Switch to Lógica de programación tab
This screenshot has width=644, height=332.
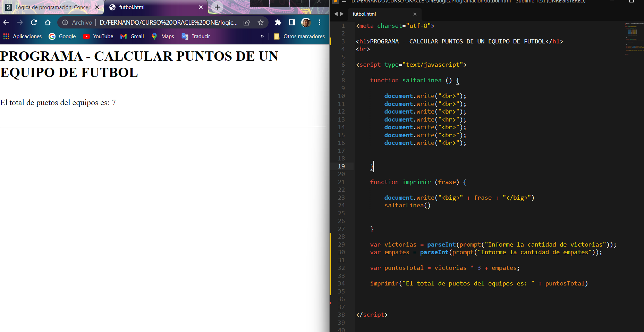[52, 7]
